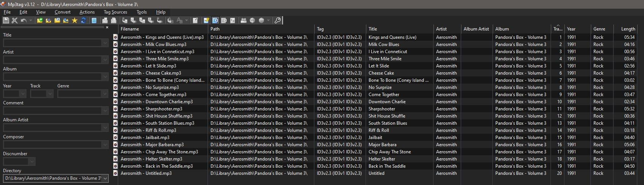This screenshot has height=185, width=644.
Task: Click the title cell 'Downtown Charlie'
Action: (387, 102)
